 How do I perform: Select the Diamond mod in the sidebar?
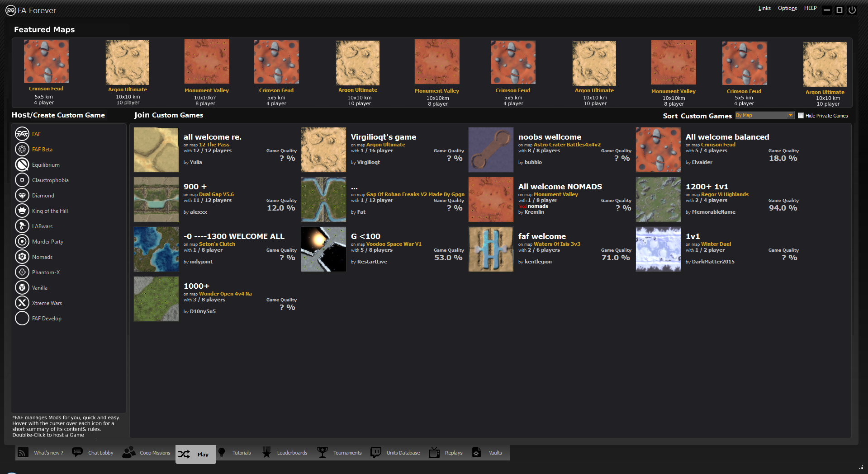[x=22, y=195]
